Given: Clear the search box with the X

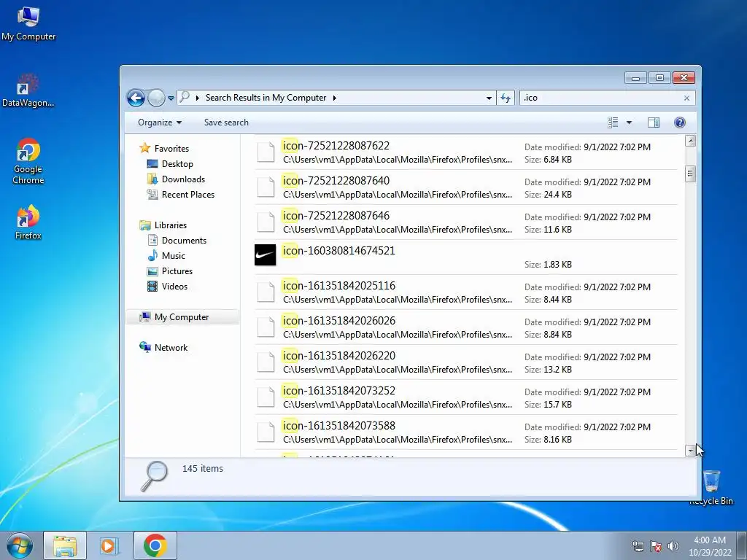Looking at the screenshot, I should click(686, 98).
